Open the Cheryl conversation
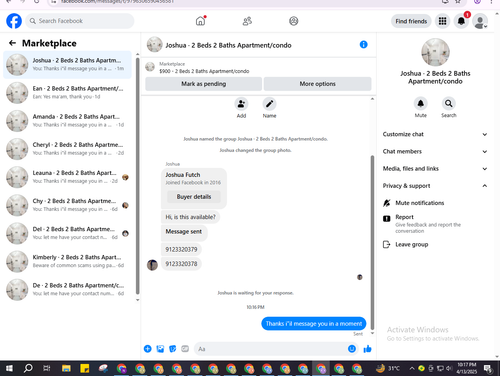The height and width of the screenshot is (376, 500). 67,149
